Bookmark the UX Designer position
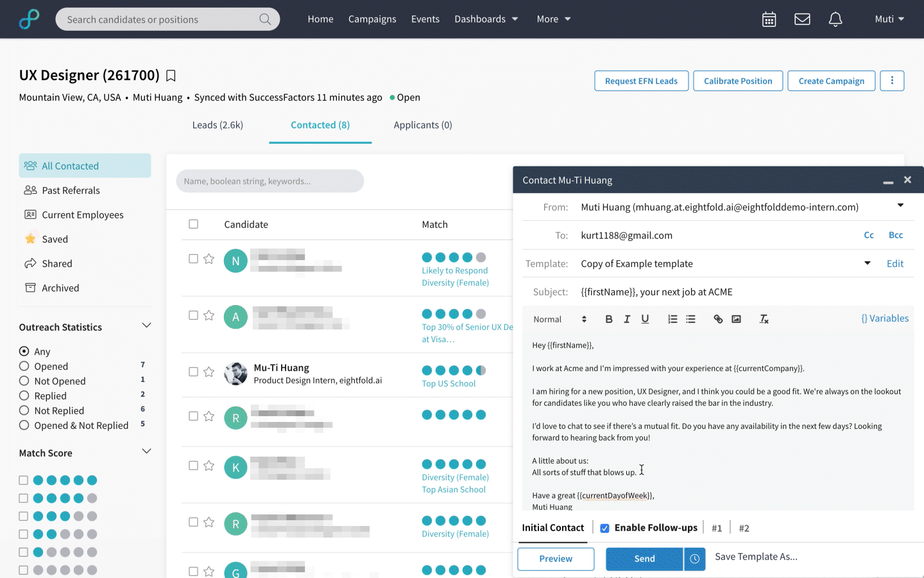The height and width of the screenshot is (578, 924). click(171, 76)
